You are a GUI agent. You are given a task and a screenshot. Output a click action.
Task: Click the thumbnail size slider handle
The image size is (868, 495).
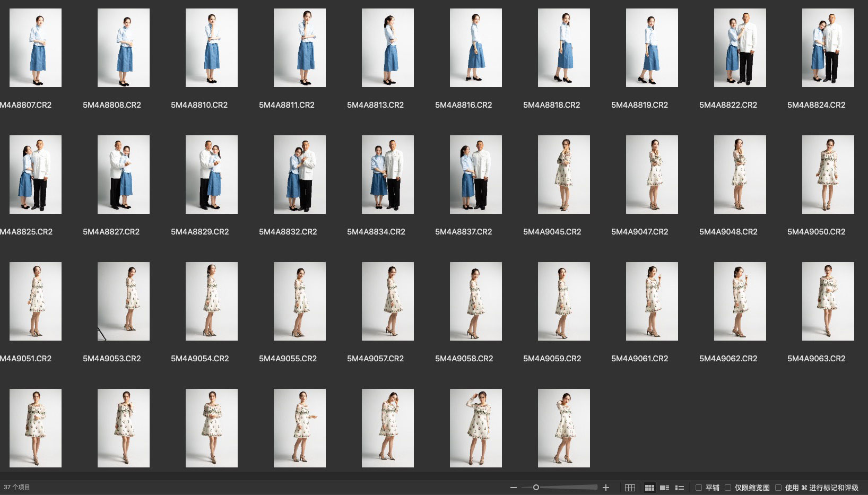click(536, 488)
